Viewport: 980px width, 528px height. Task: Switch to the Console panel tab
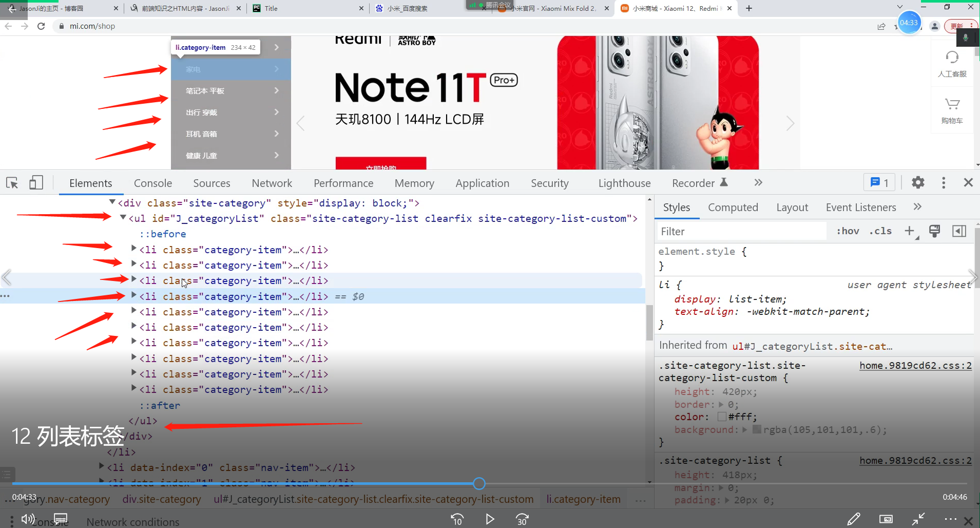(x=153, y=183)
